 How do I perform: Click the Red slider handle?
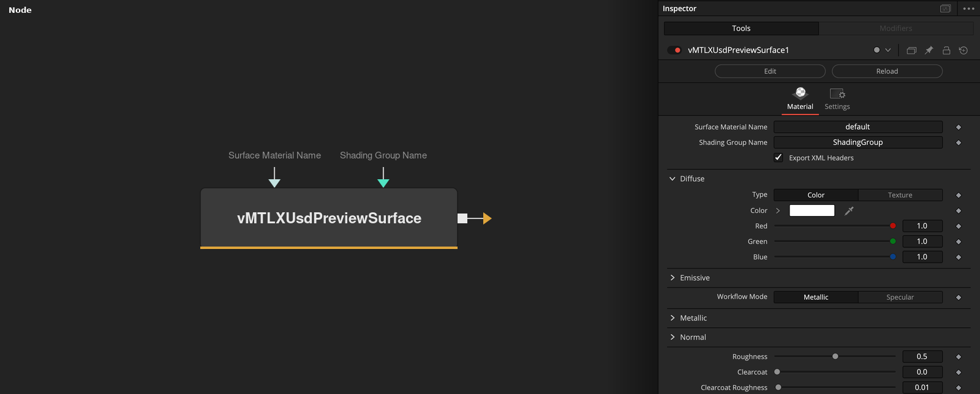coord(892,226)
